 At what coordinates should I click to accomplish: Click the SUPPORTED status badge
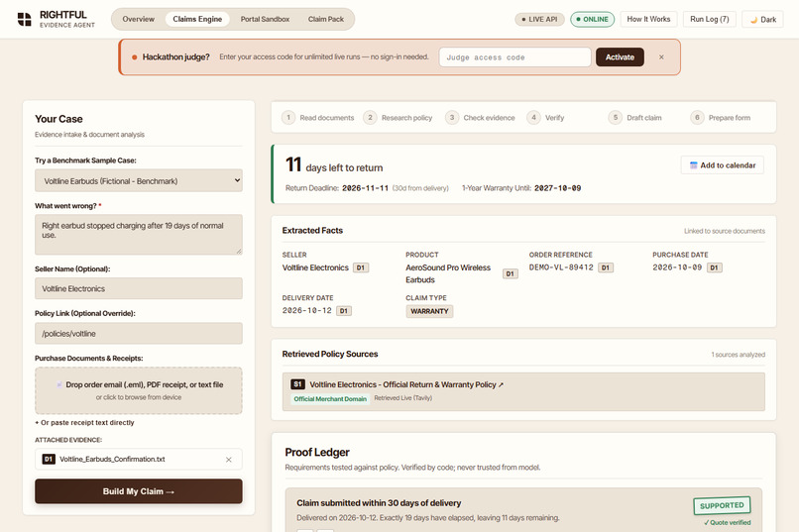(x=722, y=505)
